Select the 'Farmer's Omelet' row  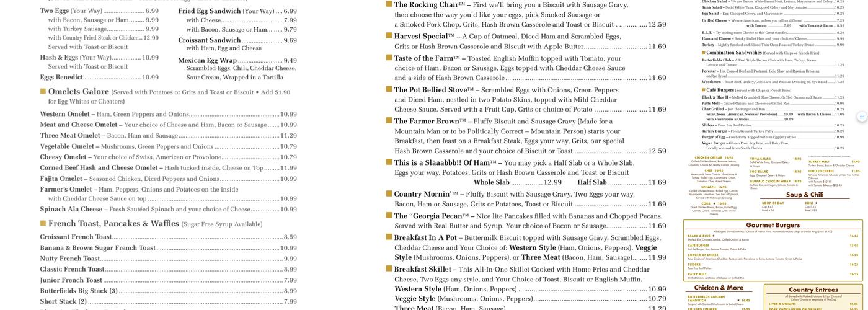tap(169, 194)
